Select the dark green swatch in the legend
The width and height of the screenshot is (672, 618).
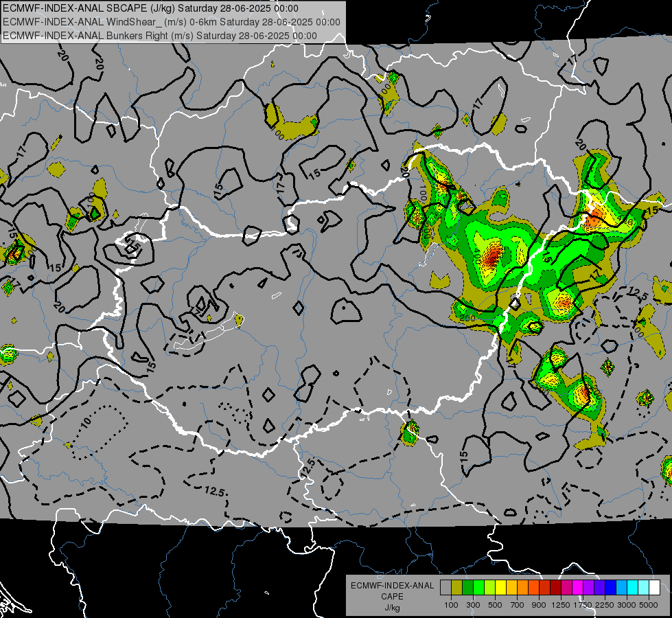[467, 588]
